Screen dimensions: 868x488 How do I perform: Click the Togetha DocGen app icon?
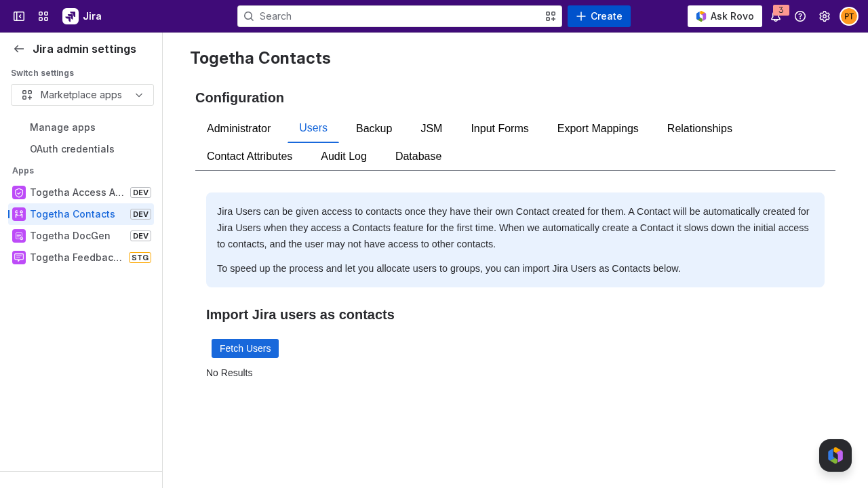point(19,236)
